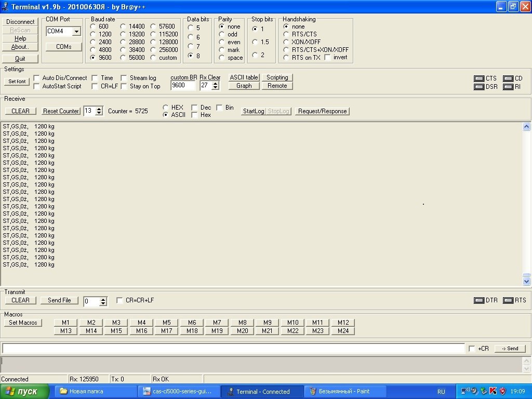Decrease the Reset Counter spinner value
This screenshot has height=399, width=532.
pos(99,113)
